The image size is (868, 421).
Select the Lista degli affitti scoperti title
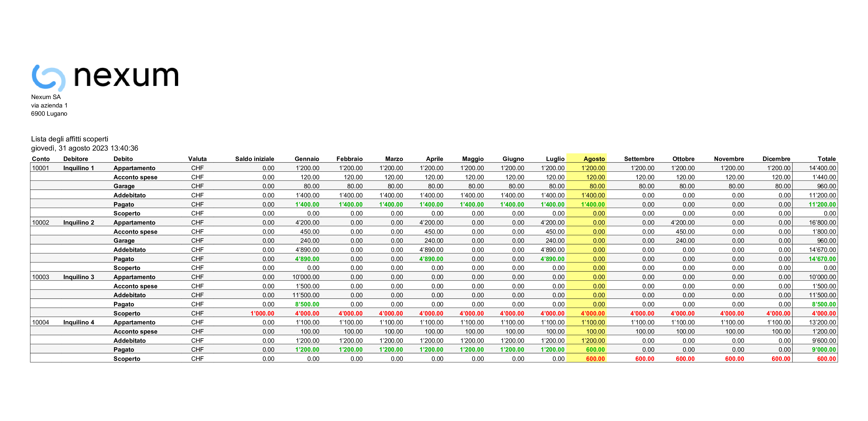tap(70, 139)
